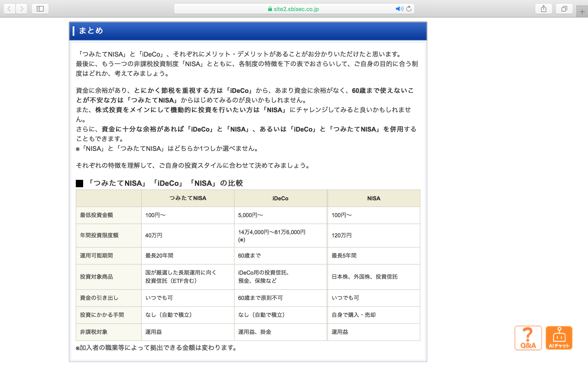Open the Q&A help button
This screenshot has width=588, height=368.
(528, 338)
